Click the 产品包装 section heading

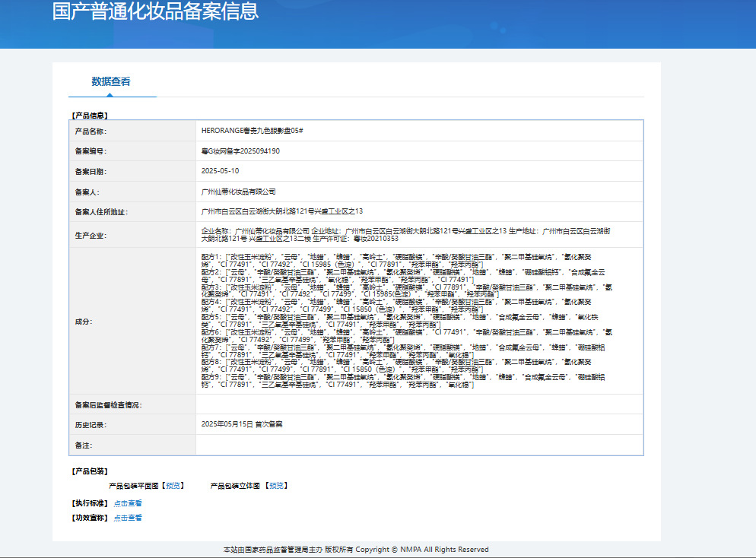pos(90,471)
